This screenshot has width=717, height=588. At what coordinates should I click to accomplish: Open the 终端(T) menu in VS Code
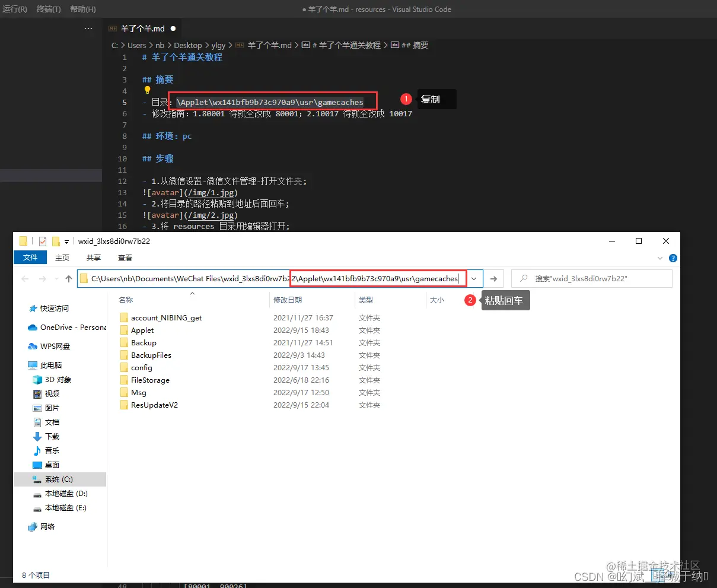point(48,9)
